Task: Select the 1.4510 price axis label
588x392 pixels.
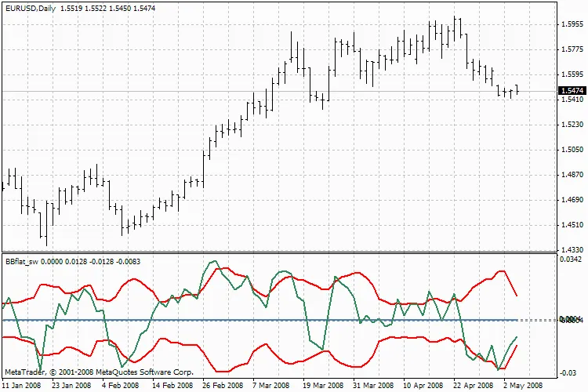Action: coord(571,225)
